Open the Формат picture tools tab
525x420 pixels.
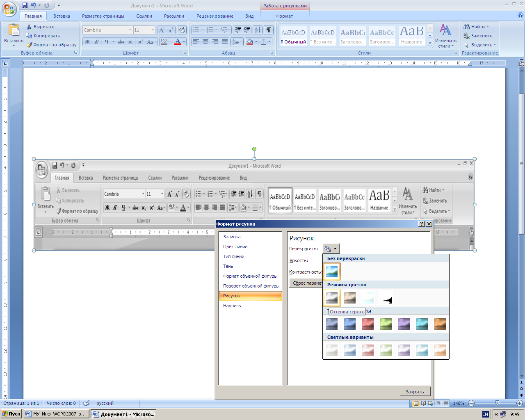pyautogui.click(x=285, y=16)
